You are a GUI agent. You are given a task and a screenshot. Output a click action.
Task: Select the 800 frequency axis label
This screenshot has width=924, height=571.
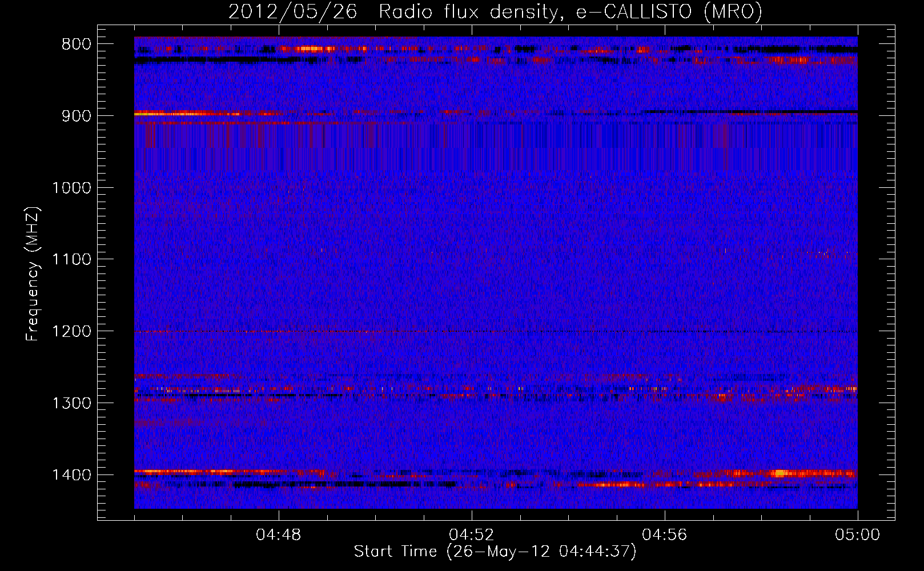point(76,45)
